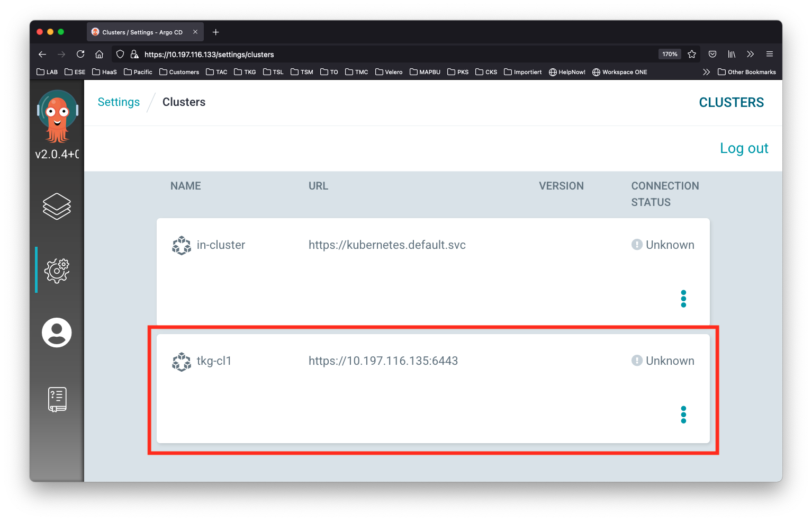This screenshot has width=812, height=521.
Task: Toggle the bookmark star for this page
Action: pyautogui.click(x=692, y=53)
